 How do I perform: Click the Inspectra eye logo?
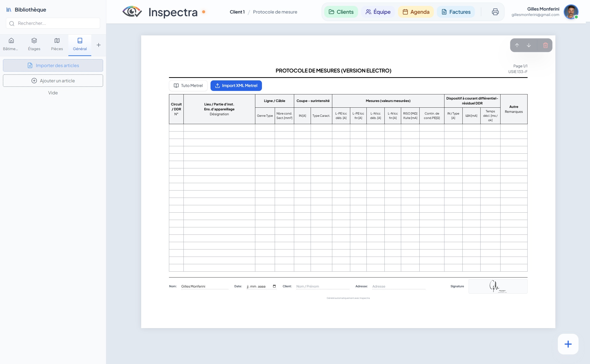click(132, 12)
